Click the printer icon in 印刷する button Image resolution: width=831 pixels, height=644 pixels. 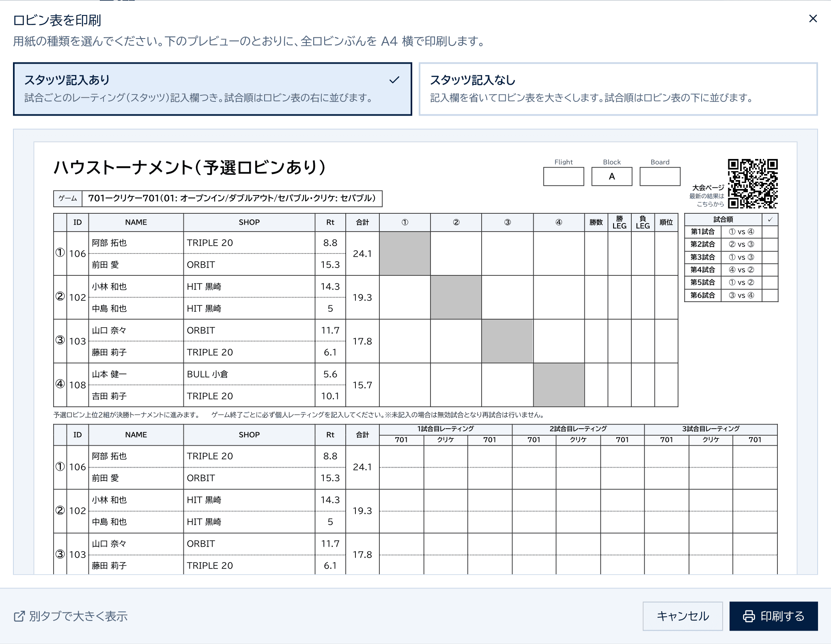(749, 616)
